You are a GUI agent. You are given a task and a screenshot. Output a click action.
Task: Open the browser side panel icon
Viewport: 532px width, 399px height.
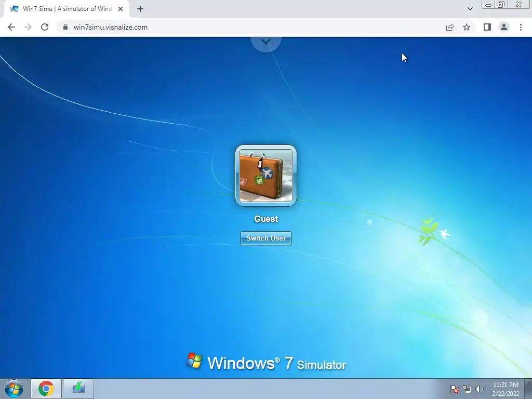coord(487,27)
